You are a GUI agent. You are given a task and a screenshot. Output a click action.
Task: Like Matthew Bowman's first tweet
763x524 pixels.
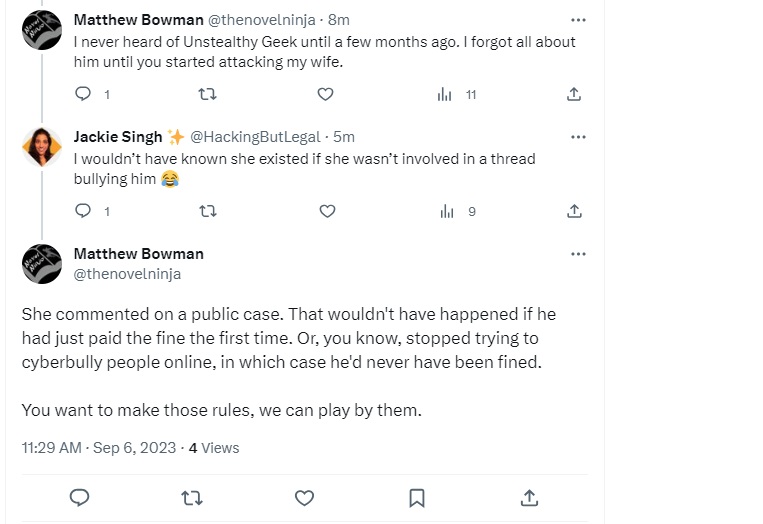tap(325, 94)
